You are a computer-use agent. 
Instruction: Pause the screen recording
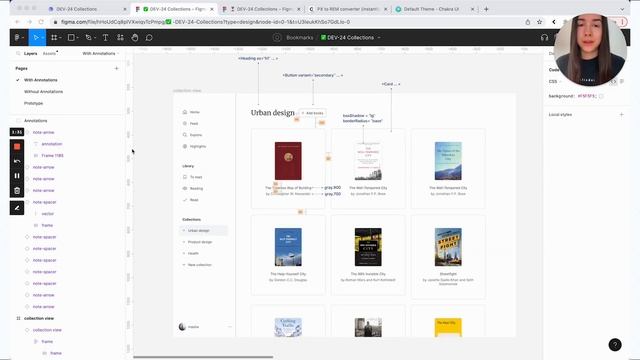tap(17, 176)
